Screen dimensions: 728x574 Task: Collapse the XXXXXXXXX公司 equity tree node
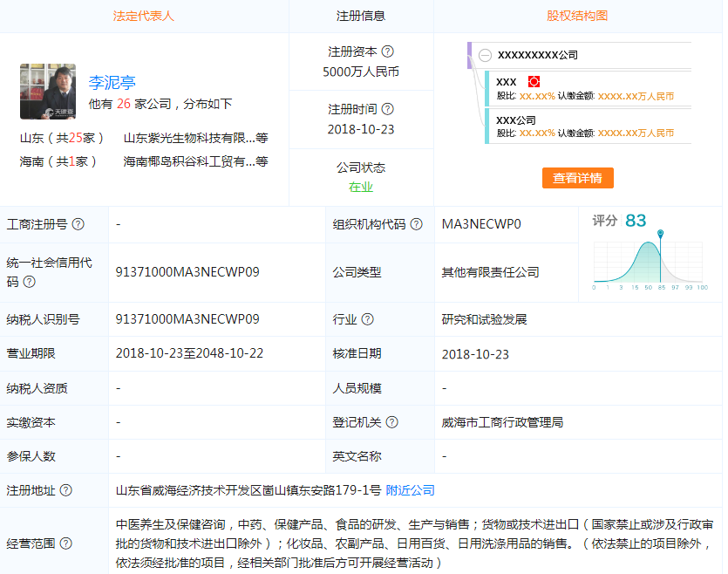click(485, 55)
